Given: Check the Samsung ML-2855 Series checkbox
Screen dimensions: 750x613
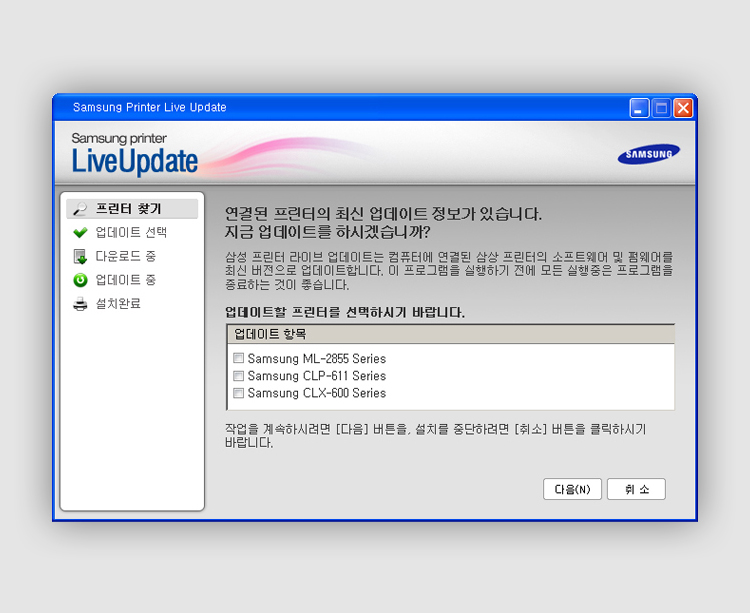Looking at the screenshot, I should [238, 358].
